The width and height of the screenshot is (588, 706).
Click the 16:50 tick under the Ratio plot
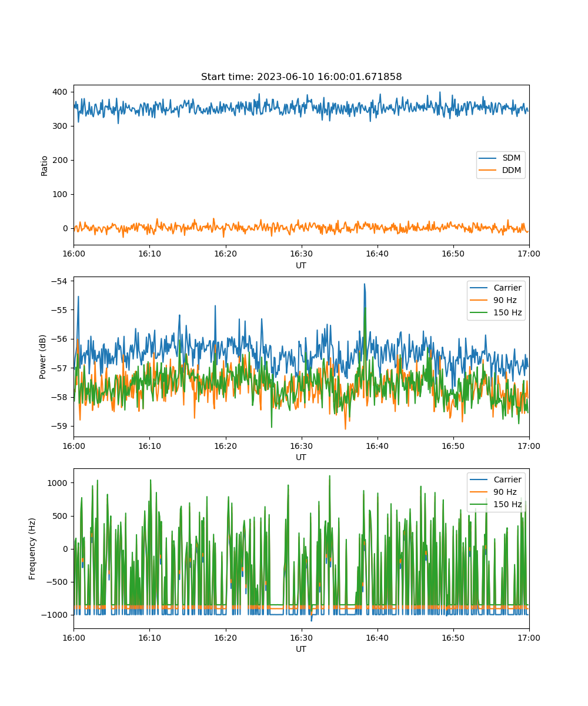click(453, 254)
